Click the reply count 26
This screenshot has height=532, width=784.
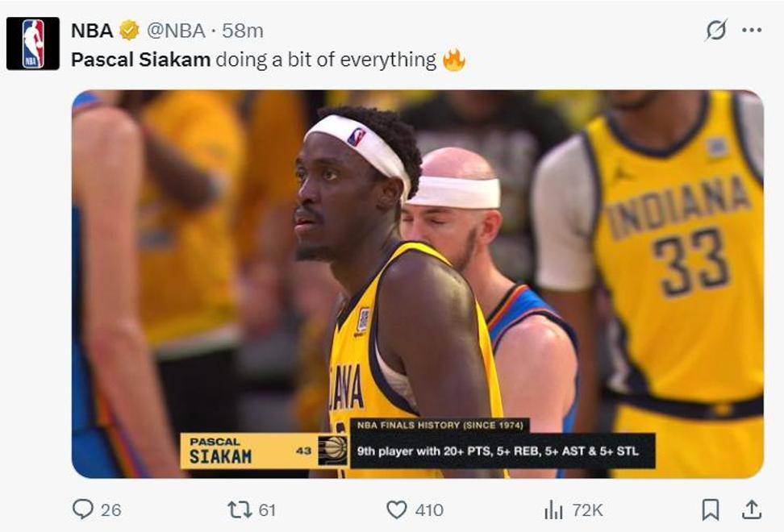[111, 510]
